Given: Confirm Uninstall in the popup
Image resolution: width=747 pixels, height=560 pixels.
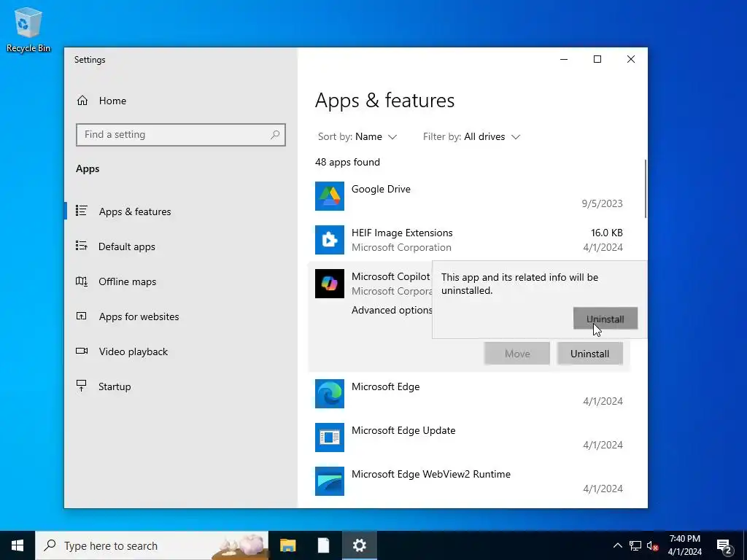Looking at the screenshot, I should [605, 318].
